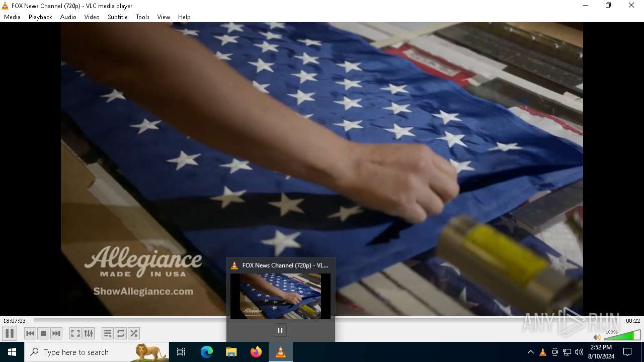Toggle loop repeat mode
The width and height of the screenshot is (644, 362).
tap(121, 333)
